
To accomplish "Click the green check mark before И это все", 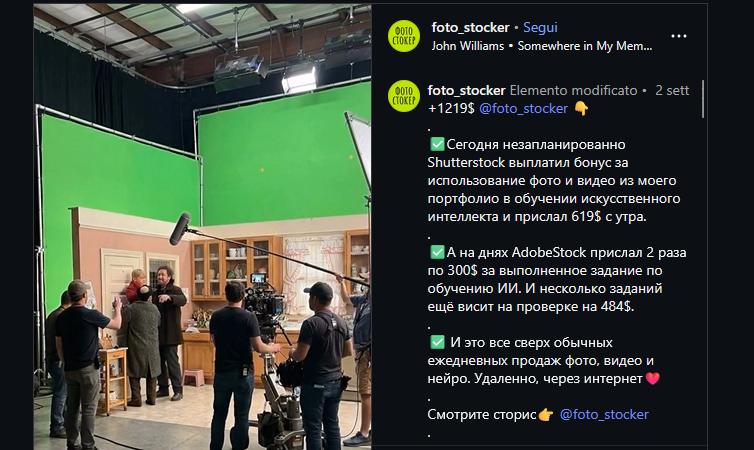I will point(437,342).
